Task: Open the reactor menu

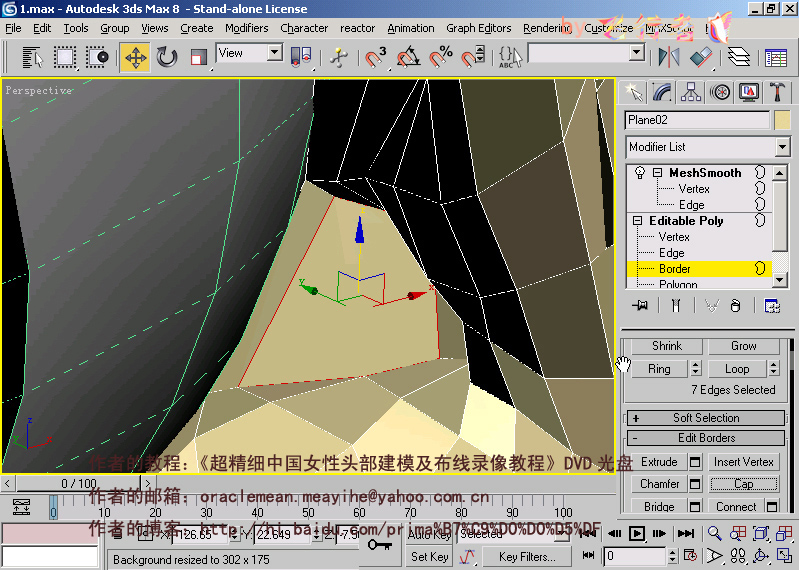Action: click(x=357, y=29)
